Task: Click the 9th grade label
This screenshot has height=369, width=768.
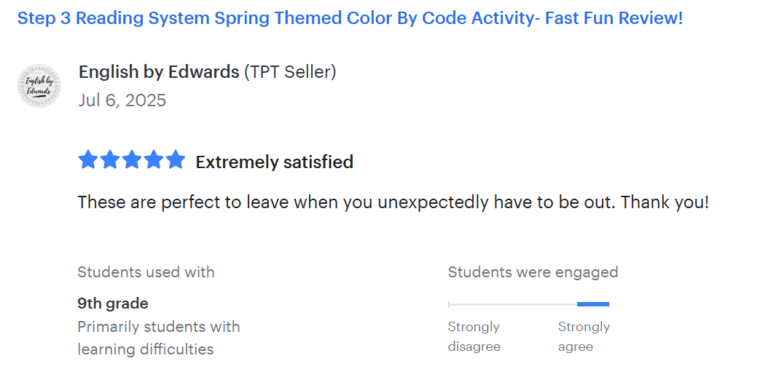Action: [x=113, y=304]
